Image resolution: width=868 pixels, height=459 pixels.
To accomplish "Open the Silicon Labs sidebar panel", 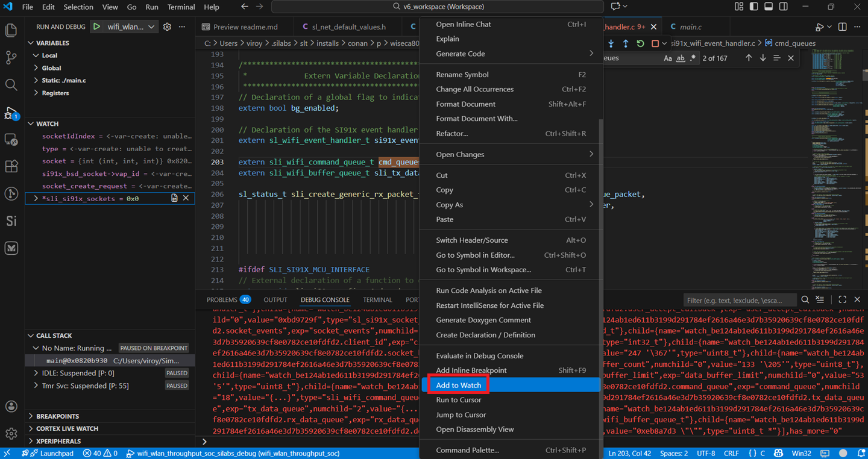I will (x=11, y=220).
